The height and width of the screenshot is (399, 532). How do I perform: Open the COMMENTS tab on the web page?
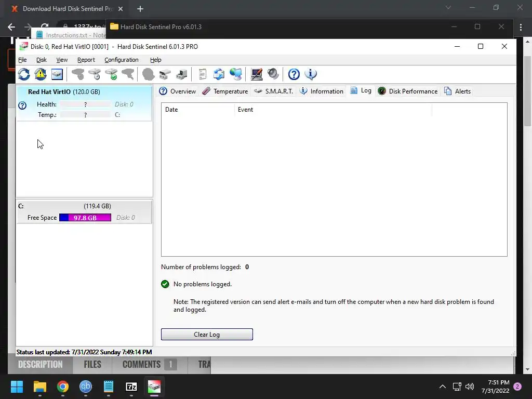click(x=150, y=364)
